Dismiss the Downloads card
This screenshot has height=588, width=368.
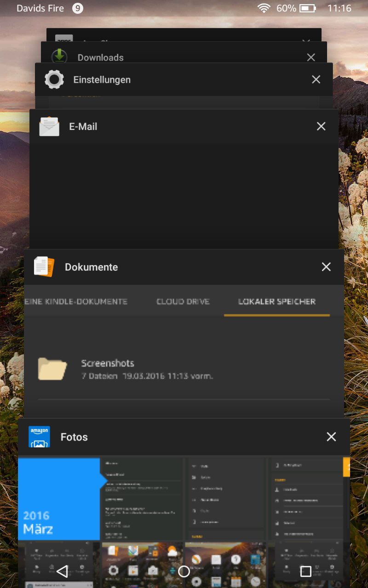coord(311,57)
